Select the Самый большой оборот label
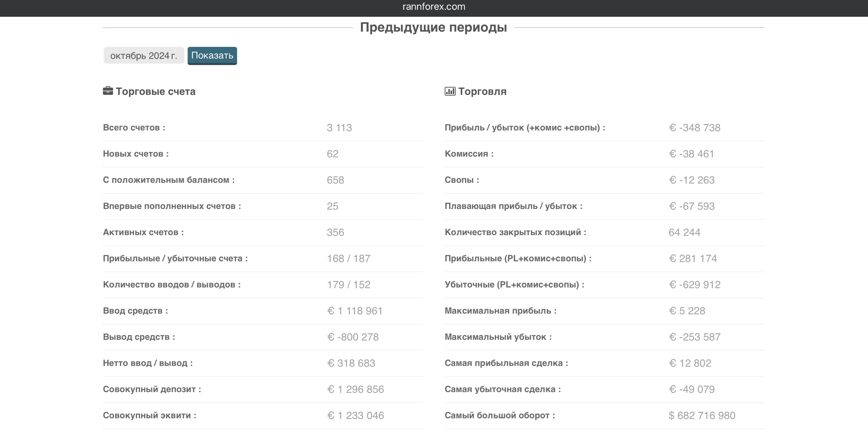Screen dimensions: 868x435 click(x=500, y=415)
